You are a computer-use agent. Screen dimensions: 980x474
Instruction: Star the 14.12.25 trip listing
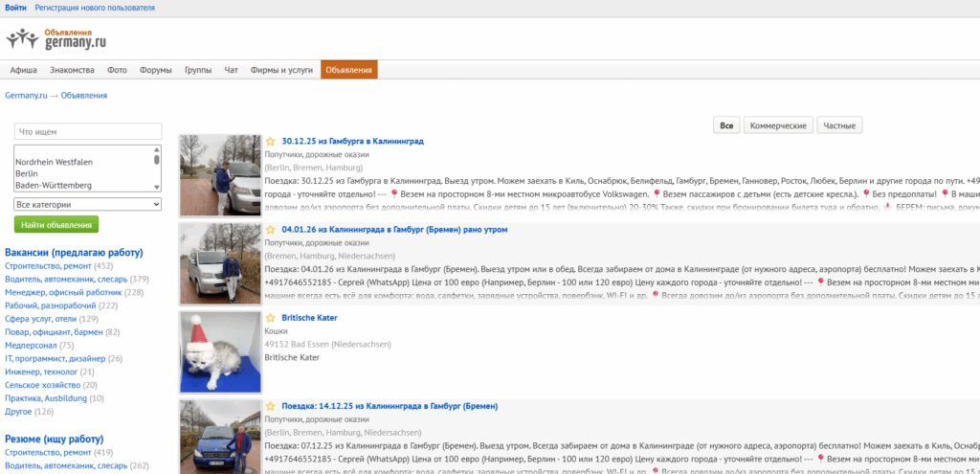click(271, 406)
